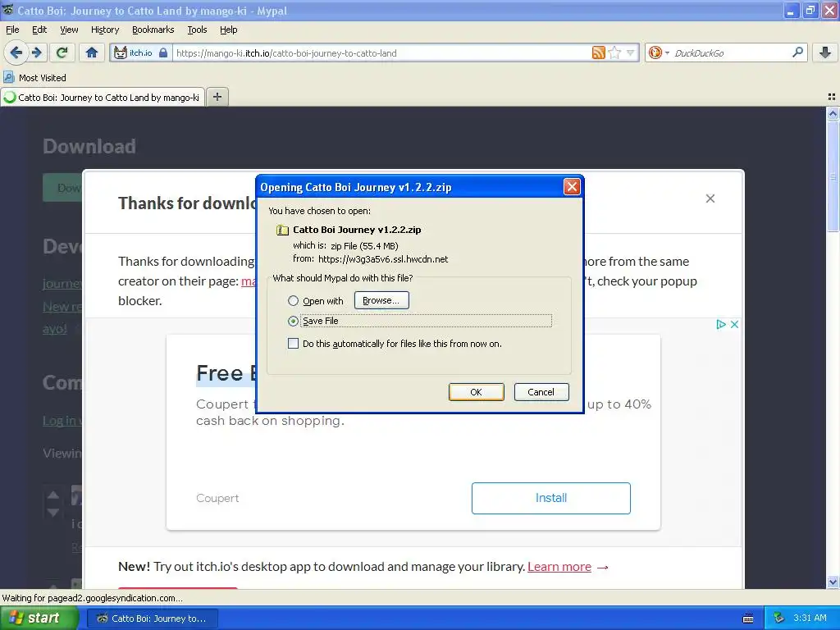Click the Coupert advertiser label

[x=217, y=498]
